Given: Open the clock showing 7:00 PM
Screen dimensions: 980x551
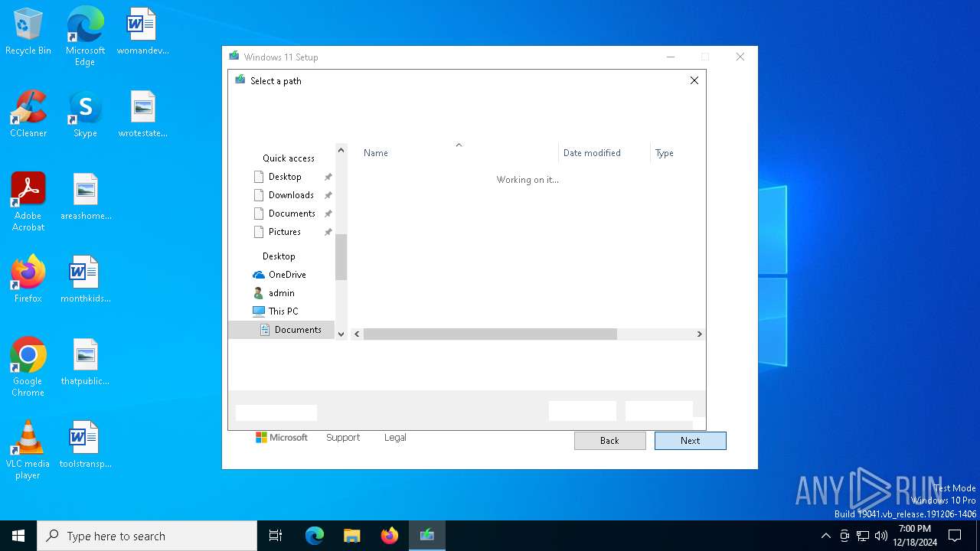Looking at the screenshot, I should pyautogui.click(x=915, y=536).
